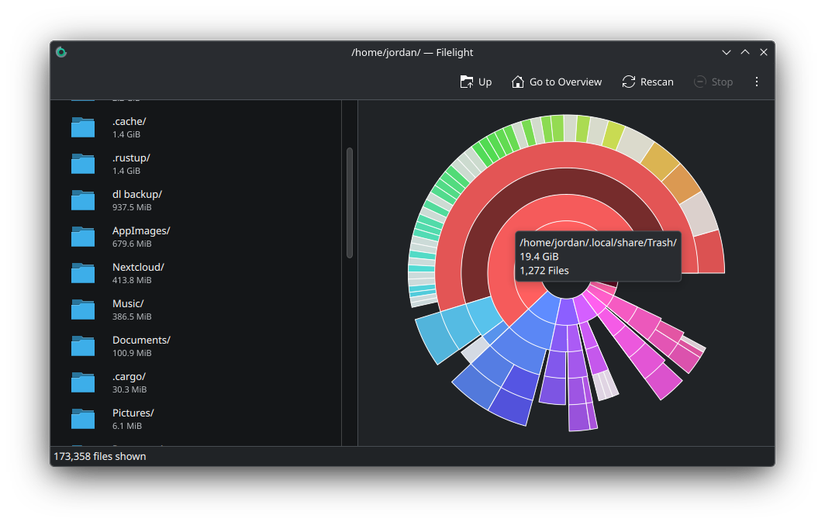Image resolution: width=825 pixels, height=526 pixels.
Task: Select the .rustup/ folder icon
Action: 83,164
